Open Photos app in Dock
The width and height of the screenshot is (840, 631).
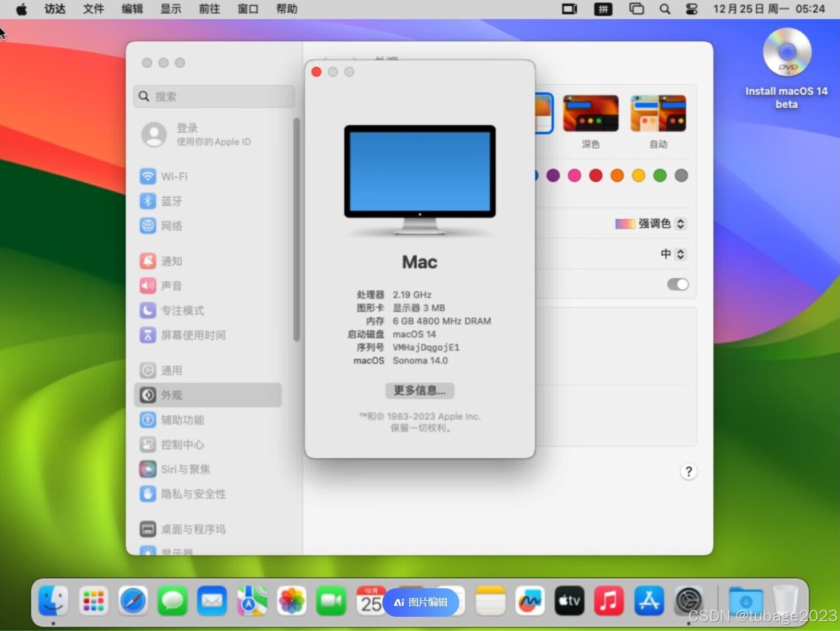[292, 601]
